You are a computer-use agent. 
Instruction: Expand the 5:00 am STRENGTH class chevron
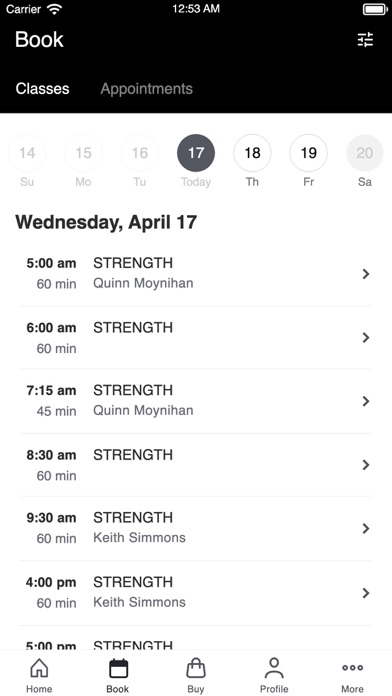(x=366, y=274)
